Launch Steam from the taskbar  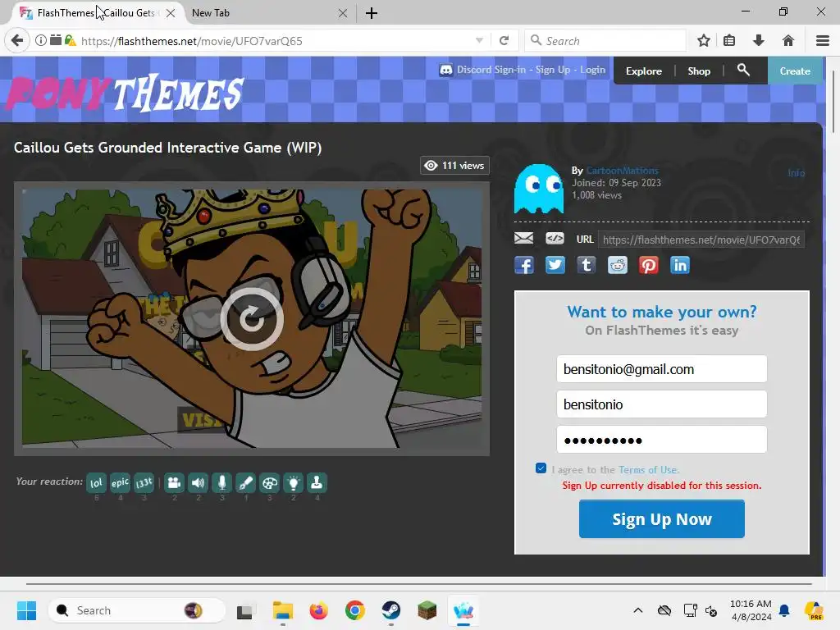(x=390, y=610)
